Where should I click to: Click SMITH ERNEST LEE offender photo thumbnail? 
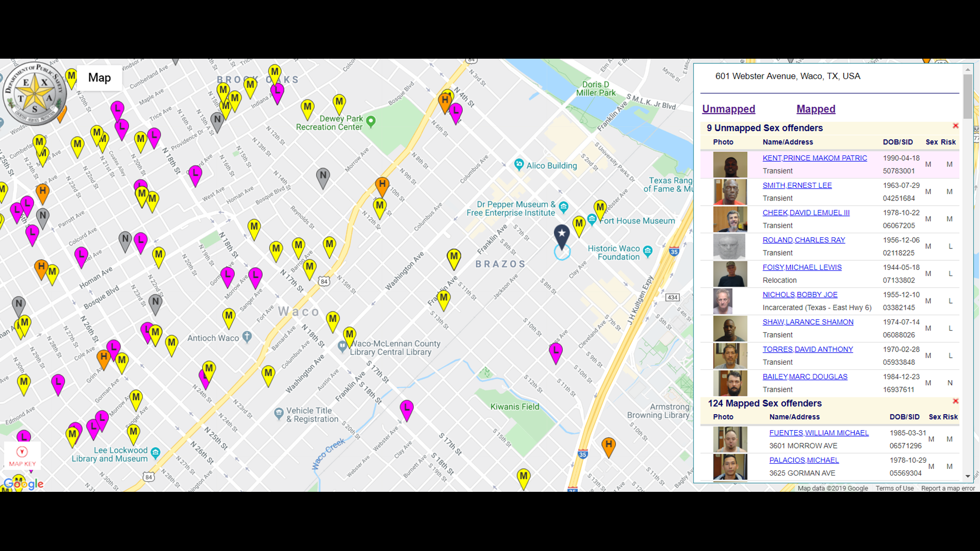[729, 191]
